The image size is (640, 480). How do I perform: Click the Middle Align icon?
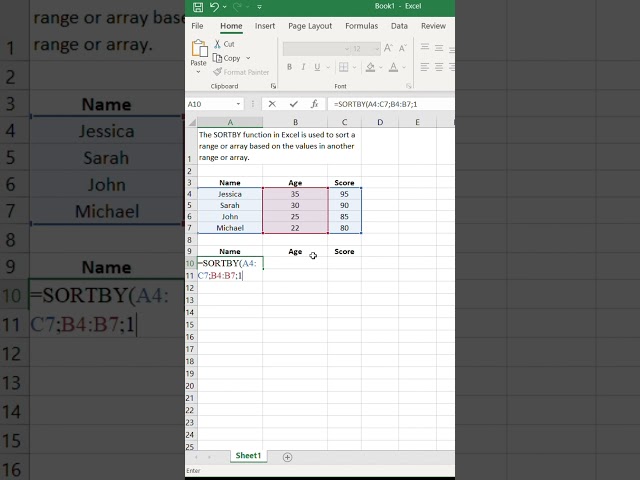point(439,48)
